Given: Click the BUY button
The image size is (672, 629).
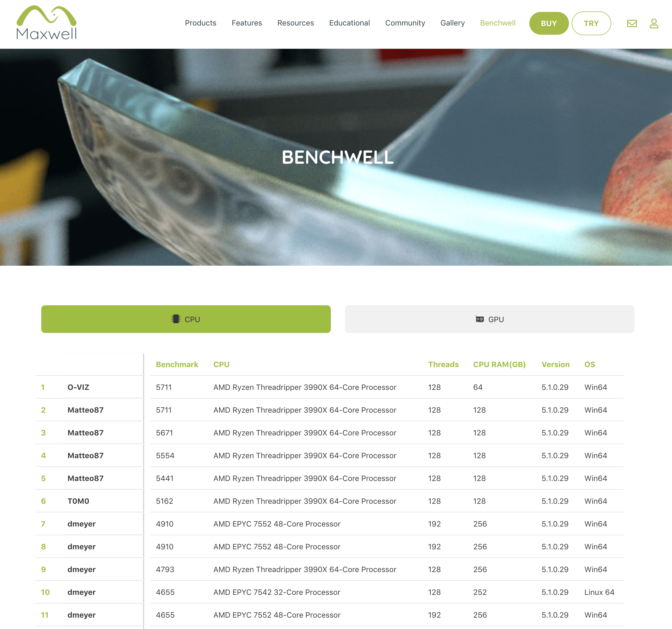Looking at the screenshot, I should (549, 23).
